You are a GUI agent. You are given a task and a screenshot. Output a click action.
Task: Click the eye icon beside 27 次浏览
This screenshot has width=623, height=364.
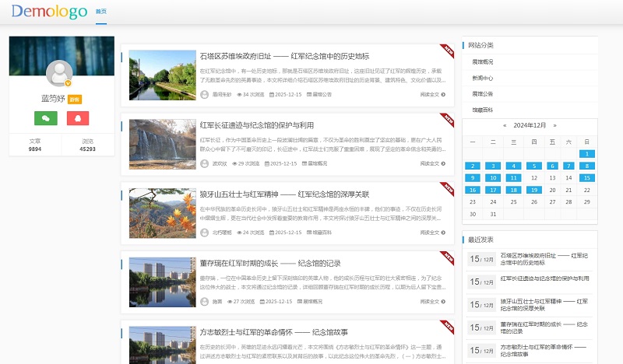230,302
